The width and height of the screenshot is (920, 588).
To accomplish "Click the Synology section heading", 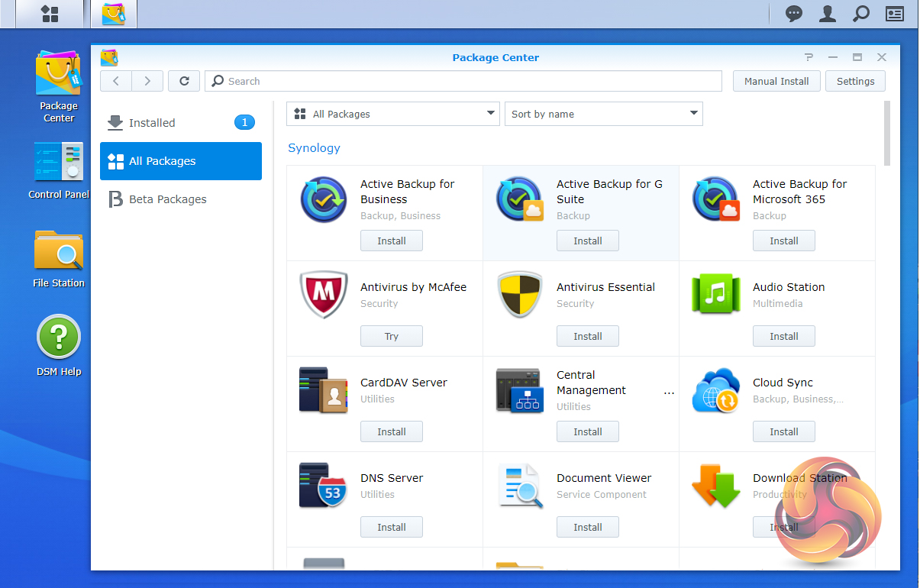I will click(x=314, y=148).
